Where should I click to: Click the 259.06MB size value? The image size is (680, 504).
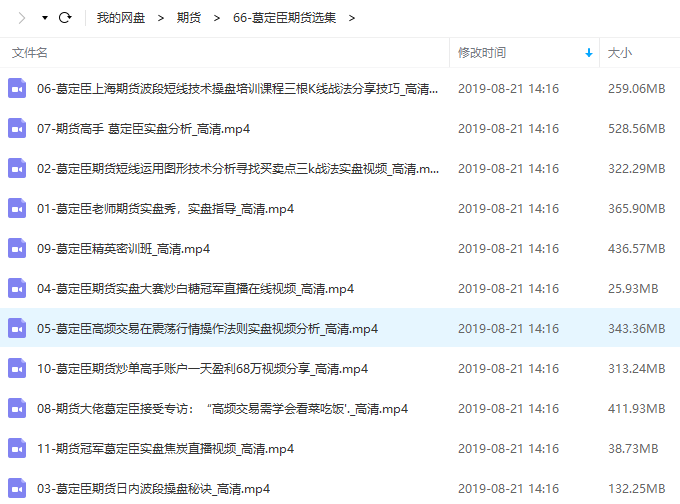[637, 88]
